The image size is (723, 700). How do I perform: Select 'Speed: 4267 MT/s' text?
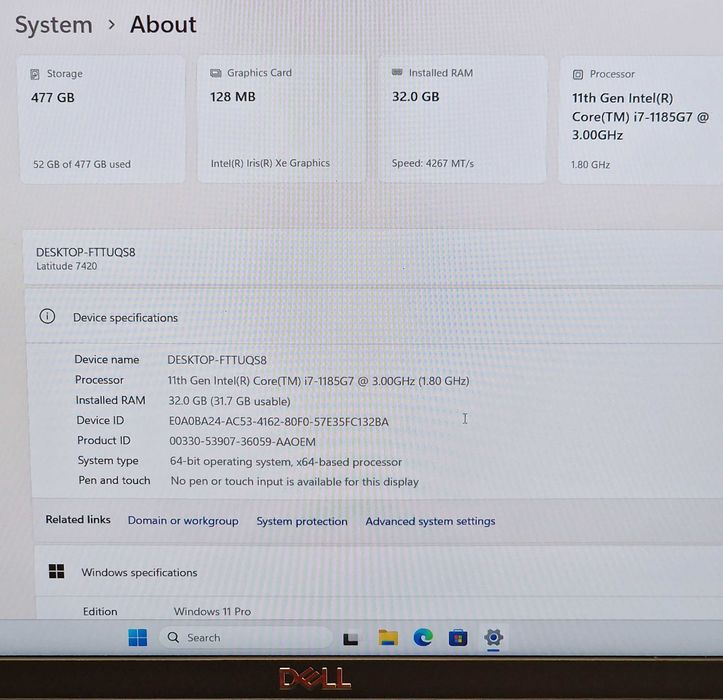(x=433, y=163)
